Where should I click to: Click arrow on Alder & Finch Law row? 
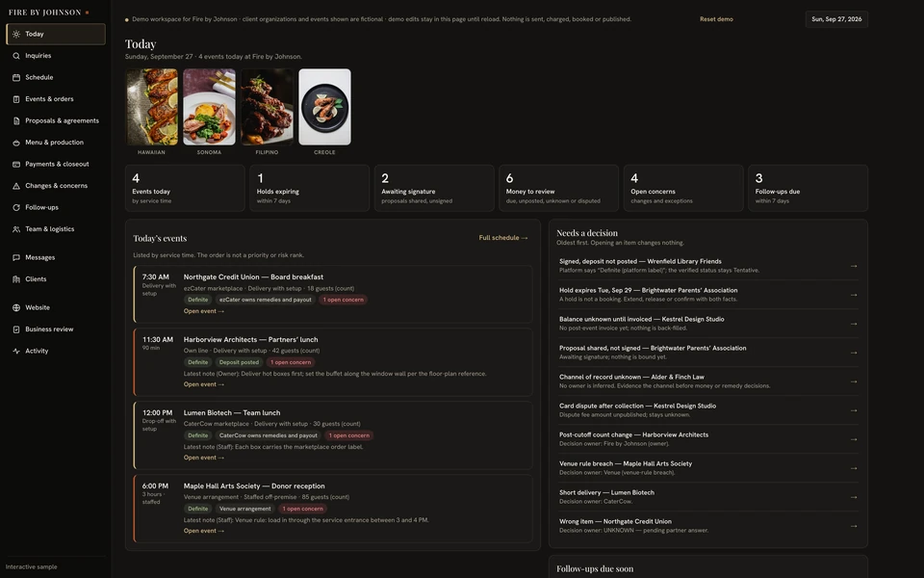click(854, 381)
